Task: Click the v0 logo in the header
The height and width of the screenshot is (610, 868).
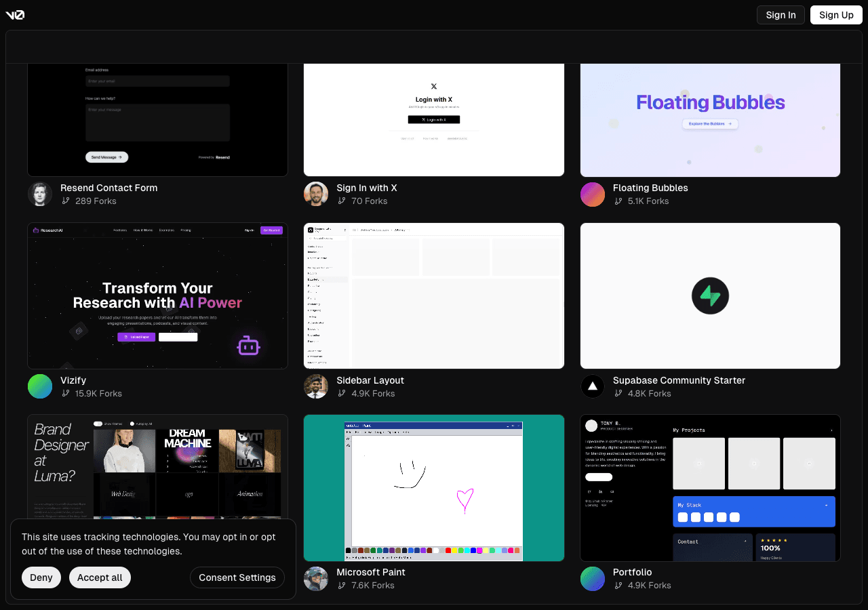Action: pyautogui.click(x=15, y=15)
